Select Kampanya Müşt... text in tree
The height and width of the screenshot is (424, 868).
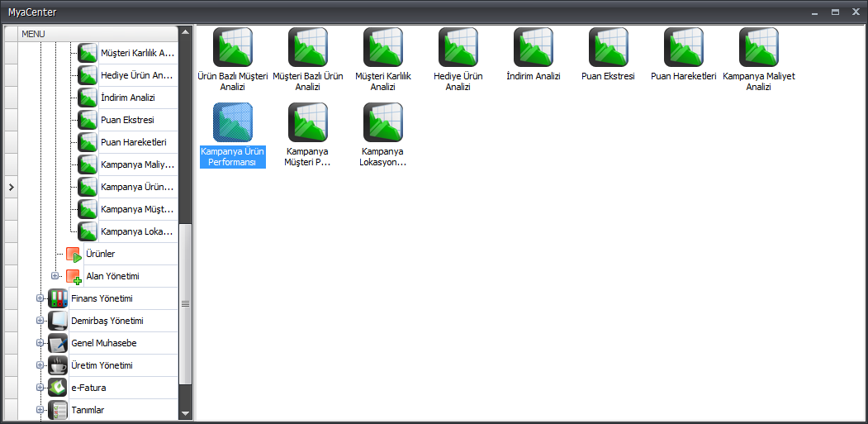[x=138, y=209]
